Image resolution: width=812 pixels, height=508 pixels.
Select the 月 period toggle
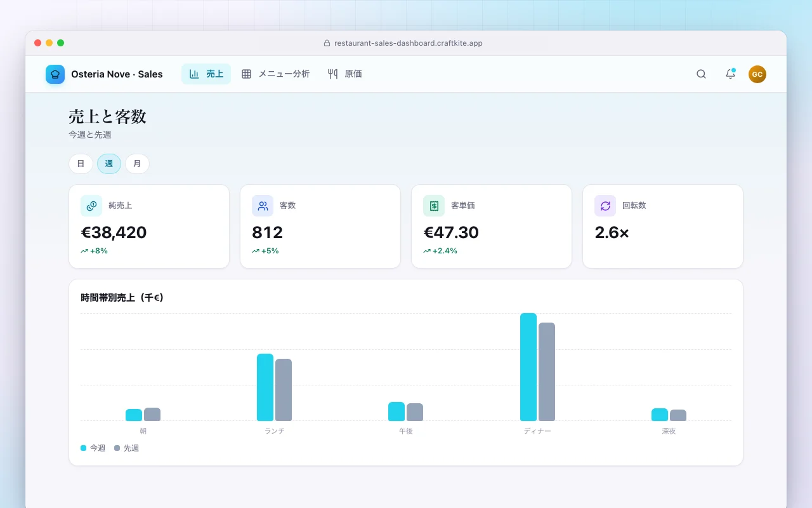click(137, 164)
